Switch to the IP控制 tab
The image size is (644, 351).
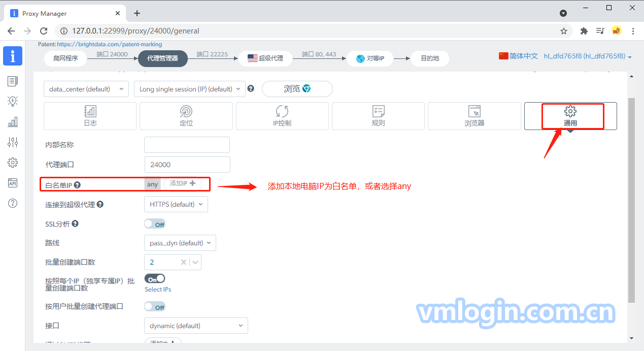coord(282,116)
